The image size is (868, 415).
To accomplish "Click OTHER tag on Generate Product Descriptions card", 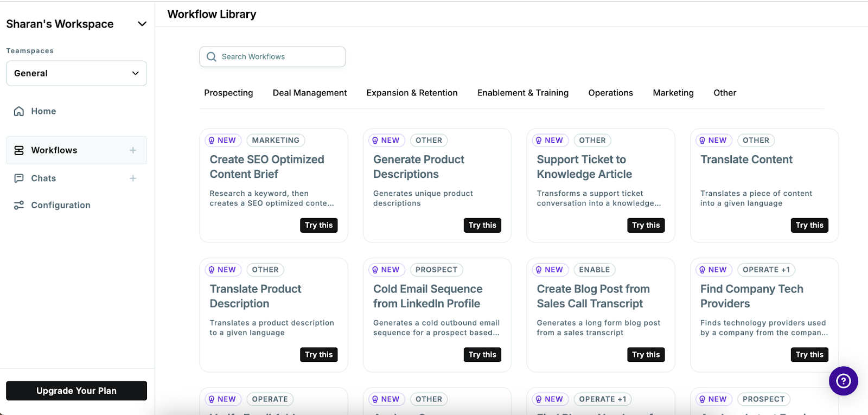I will (x=429, y=141).
